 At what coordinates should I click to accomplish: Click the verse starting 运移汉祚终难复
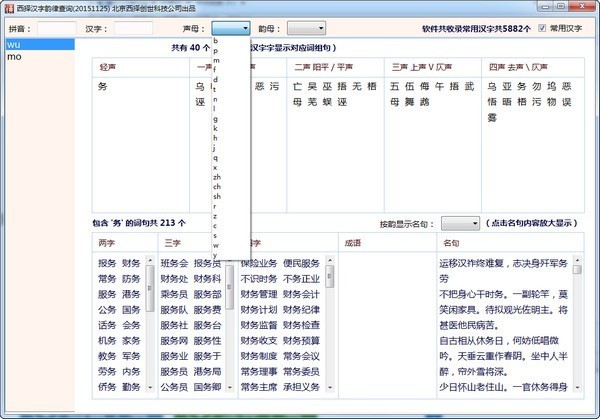pos(503,271)
